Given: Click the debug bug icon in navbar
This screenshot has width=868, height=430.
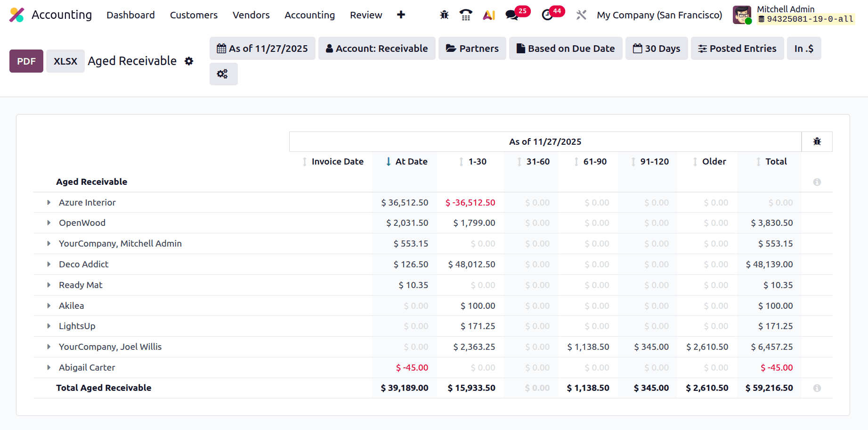Looking at the screenshot, I should (444, 15).
